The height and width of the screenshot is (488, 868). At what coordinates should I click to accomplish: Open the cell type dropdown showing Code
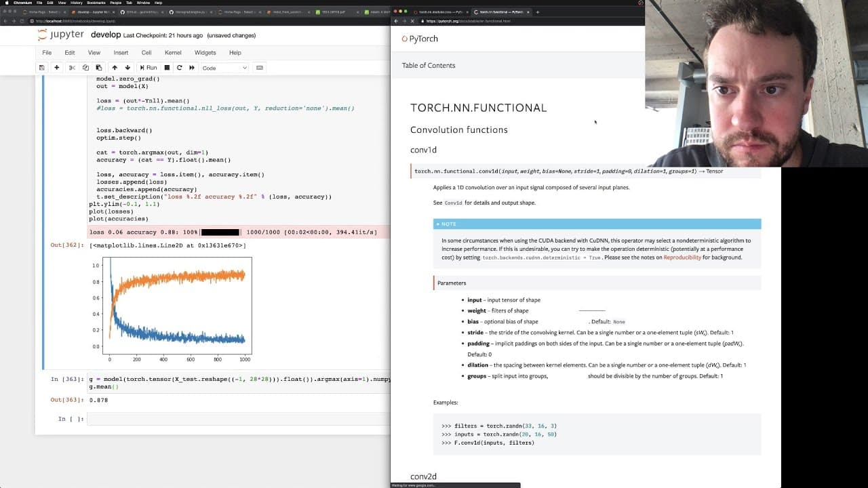[224, 68]
